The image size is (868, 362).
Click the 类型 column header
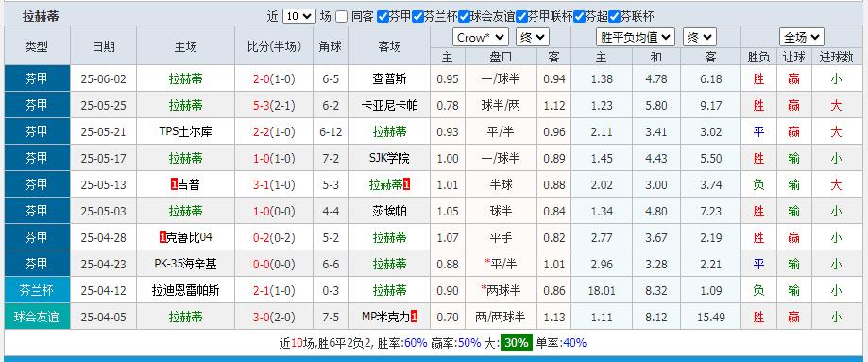(37, 46)
